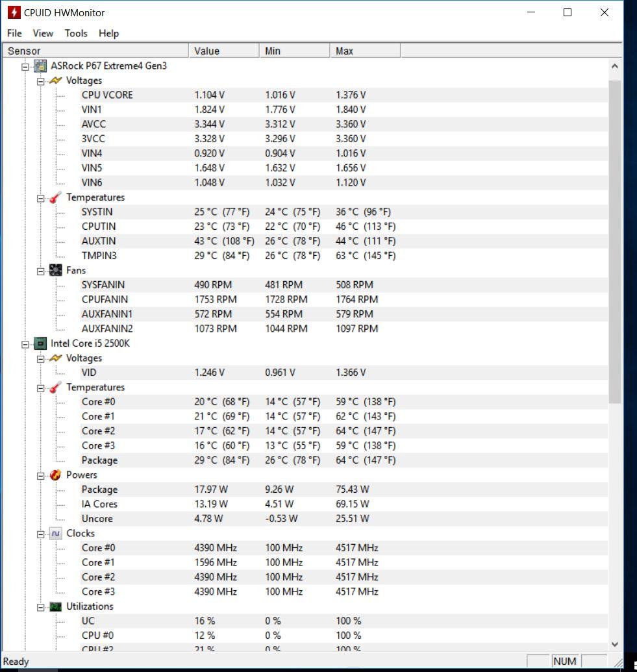
Task: Open the Help menu
Action: click(108, 33)
